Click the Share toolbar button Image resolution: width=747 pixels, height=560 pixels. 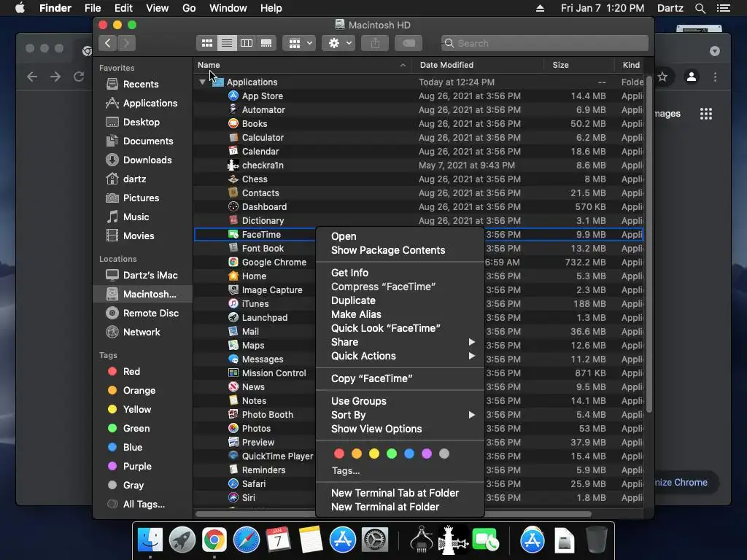[x=376, y=43]
